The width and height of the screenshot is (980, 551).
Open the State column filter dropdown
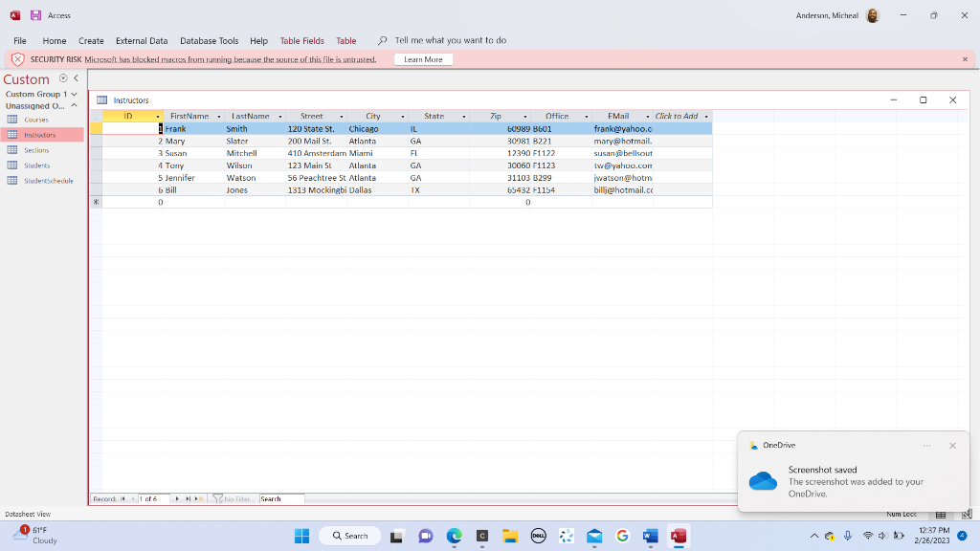[x=464, y=117]
